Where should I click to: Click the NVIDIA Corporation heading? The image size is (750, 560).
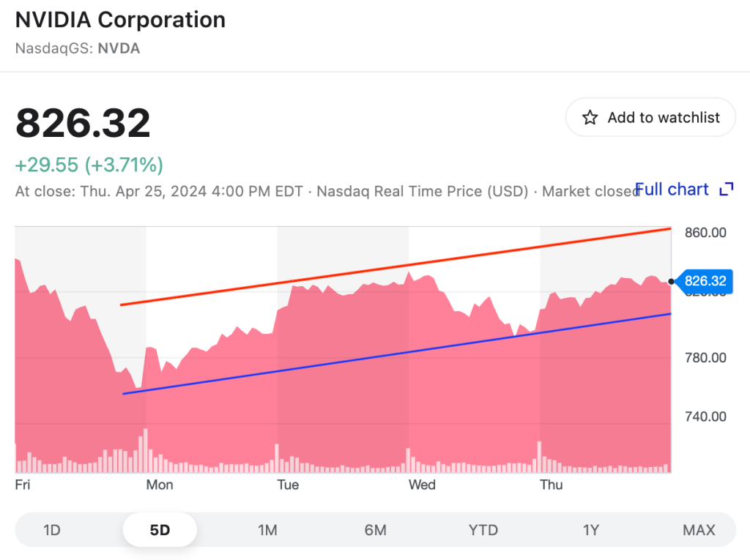(x=121, y=20)
